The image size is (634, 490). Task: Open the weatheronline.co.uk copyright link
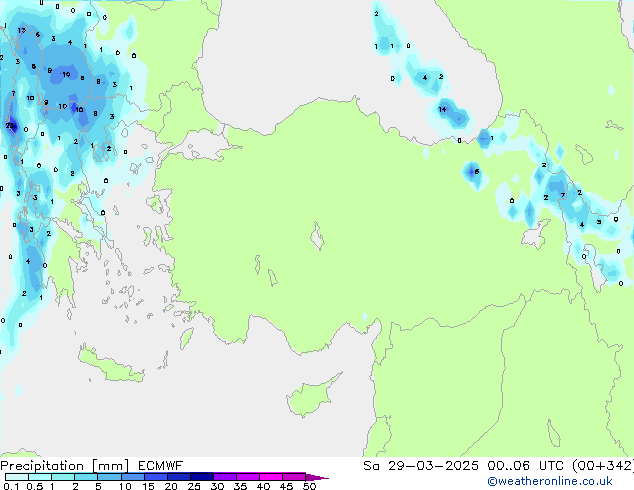pyautogui.click(x=550, y=481)
